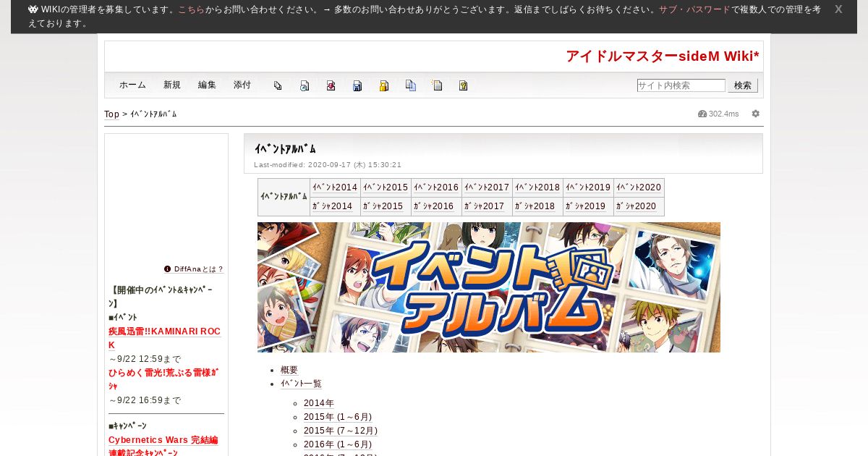Open ｲﾍﾞﾝﾄ2016 table link

pos(436,187)
